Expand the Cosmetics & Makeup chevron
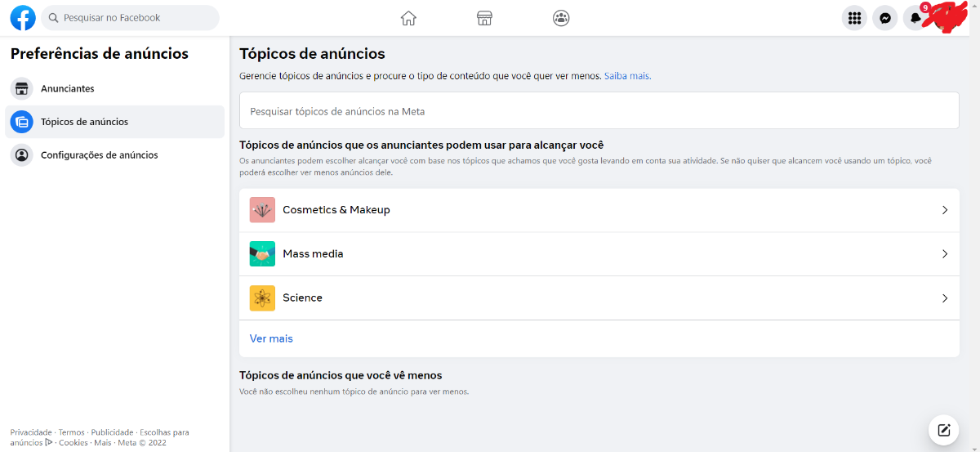The height and width of the screenshot is (452, 980). click(945, 210)
